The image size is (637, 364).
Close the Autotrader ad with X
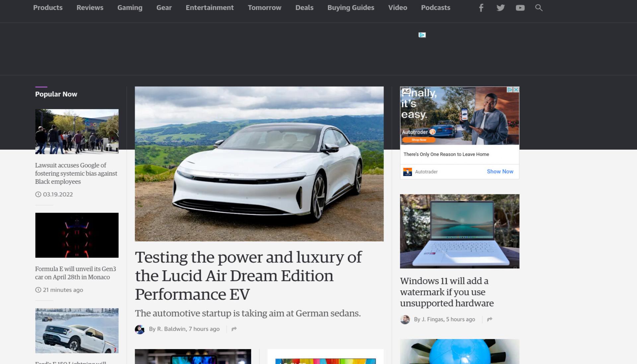click(516, 90)
